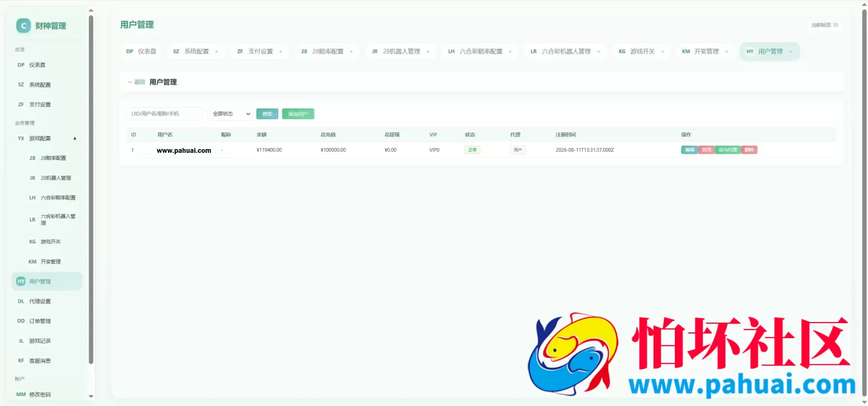The width and height of the screenshot is (868, 406).
Task: Close the 28机器人管理 tab
Action: click(x=428, y=52)
